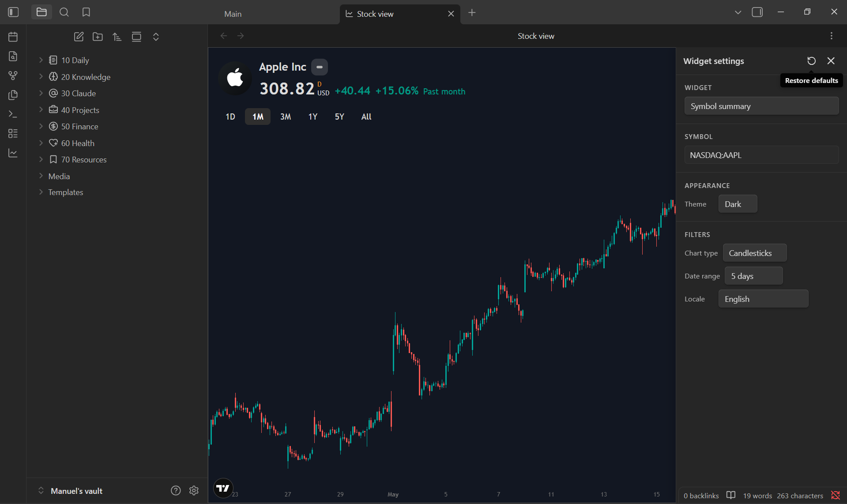Open the Chart type Candlesticks dropdown

coord(755,253)
